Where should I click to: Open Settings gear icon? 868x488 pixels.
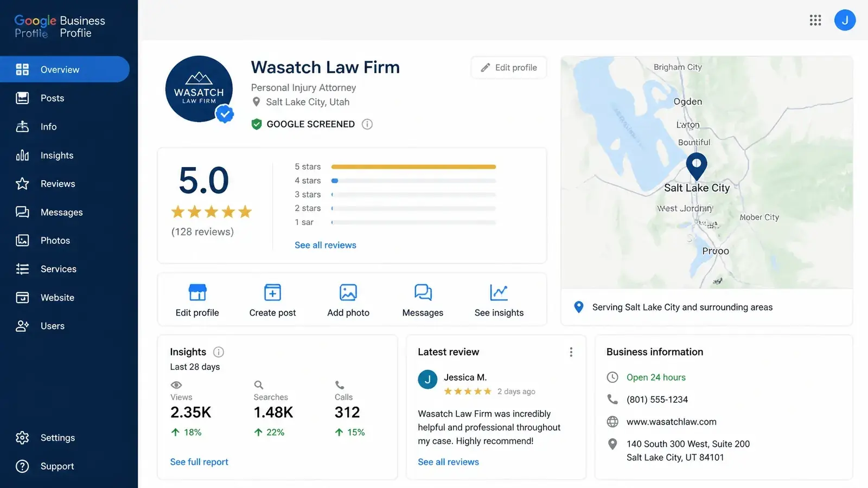point(22,438)
